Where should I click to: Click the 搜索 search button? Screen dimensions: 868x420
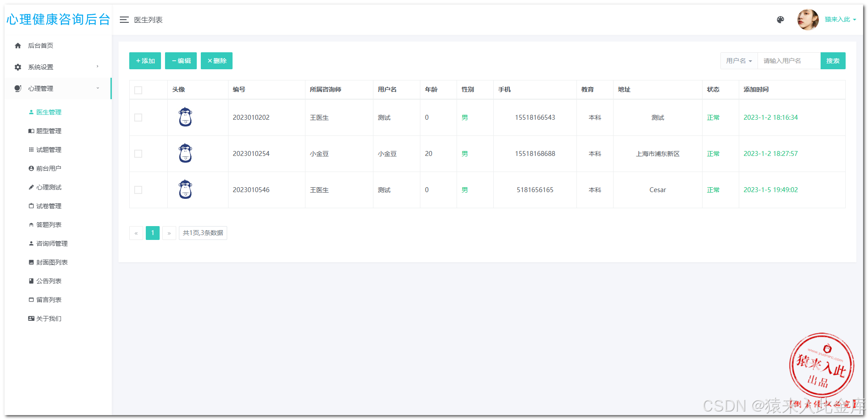click(x=833, y=61)
